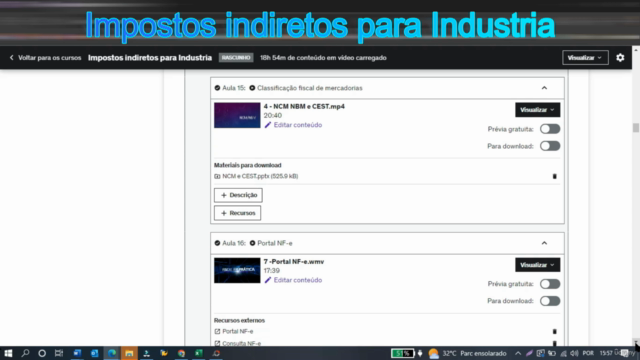Open the course settings gear
The height and width of the screenshot is (360, 640).
coord(620,58)
